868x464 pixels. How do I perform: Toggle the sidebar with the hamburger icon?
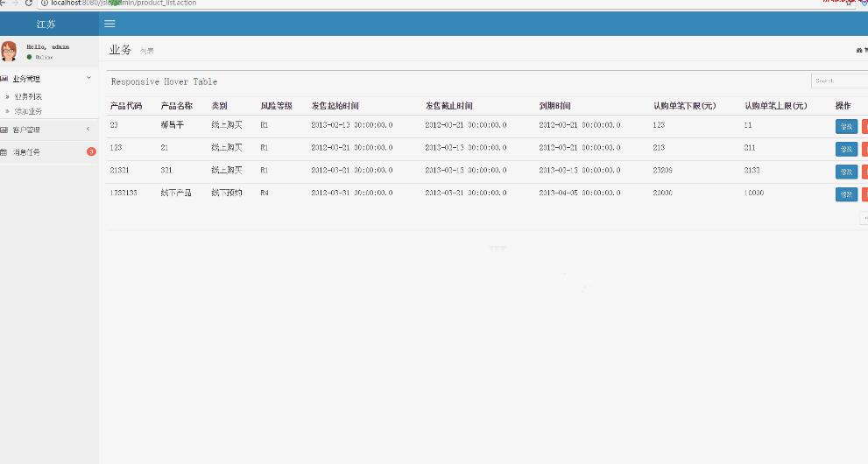click(109, 24)
